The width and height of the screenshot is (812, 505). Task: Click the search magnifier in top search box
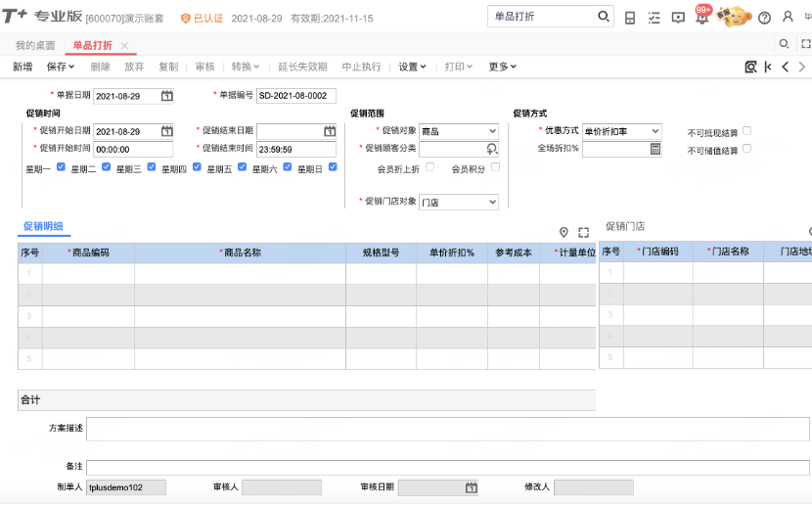click(x=604, y=17)
